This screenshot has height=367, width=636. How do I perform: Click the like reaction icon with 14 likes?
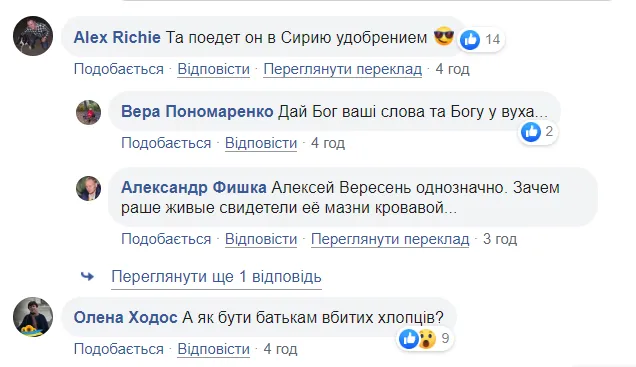471,40
